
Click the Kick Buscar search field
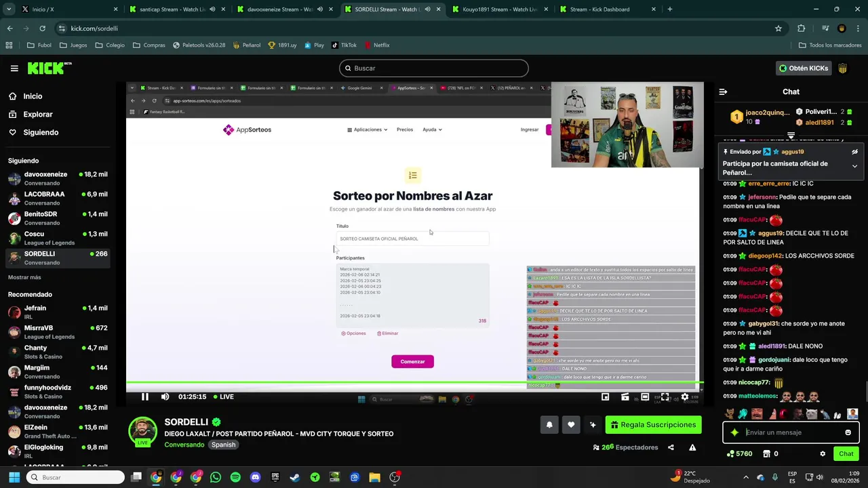tap(434, 68)
